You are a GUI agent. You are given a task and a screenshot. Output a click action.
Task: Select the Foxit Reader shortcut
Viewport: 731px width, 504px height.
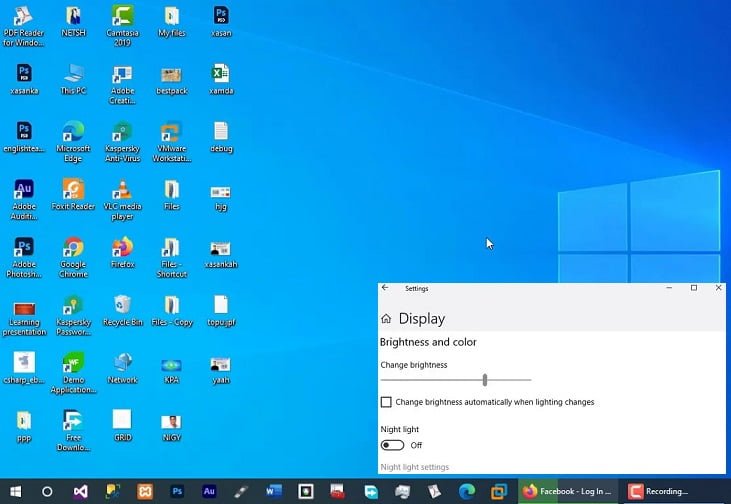pos(73,195)
